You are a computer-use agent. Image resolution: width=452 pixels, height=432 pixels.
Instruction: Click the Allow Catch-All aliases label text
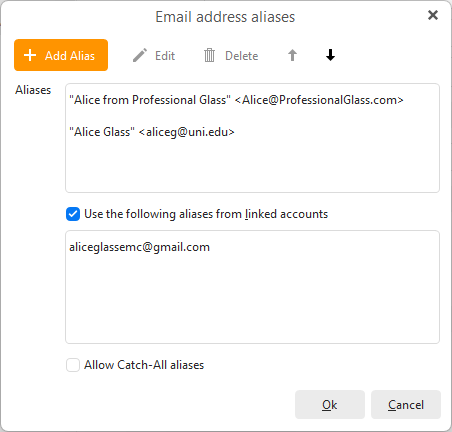coord(144,365)
